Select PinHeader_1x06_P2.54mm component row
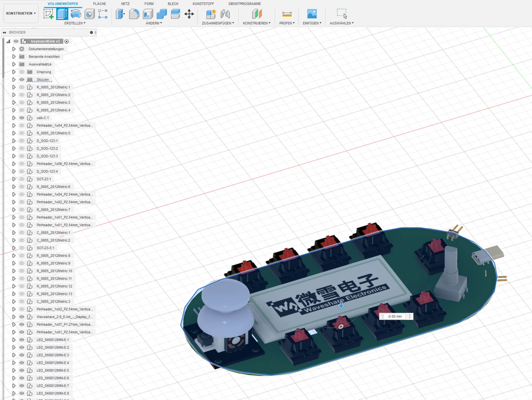This screenshot has height=400, width=532. (x=65, y=164)
